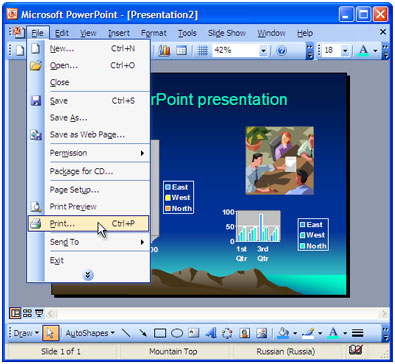
Task: Click Font Color icon on Draw toolbar
Action: click(333, 333)
